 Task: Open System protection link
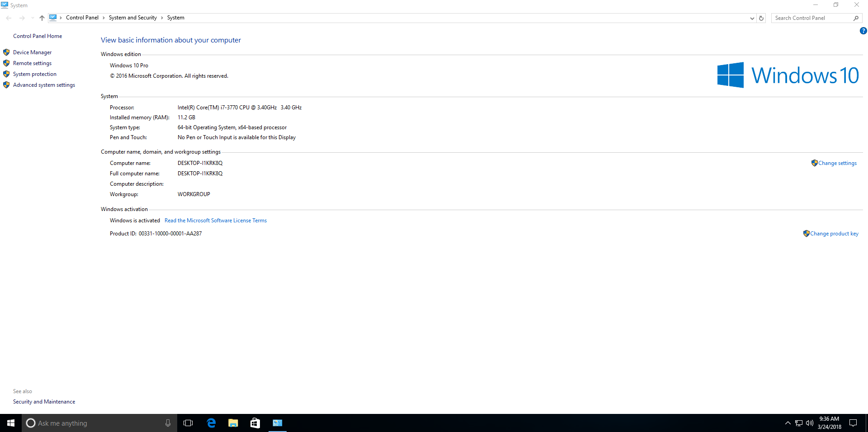(35, 74)
